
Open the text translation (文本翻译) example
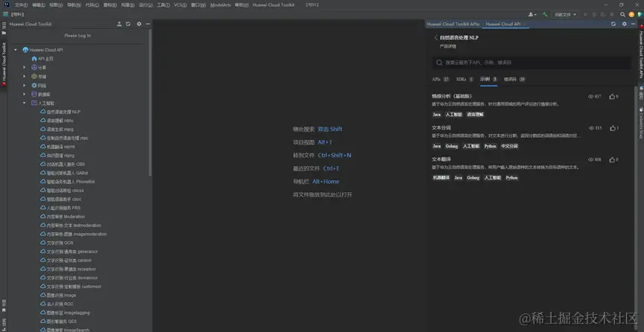(441, 159)
